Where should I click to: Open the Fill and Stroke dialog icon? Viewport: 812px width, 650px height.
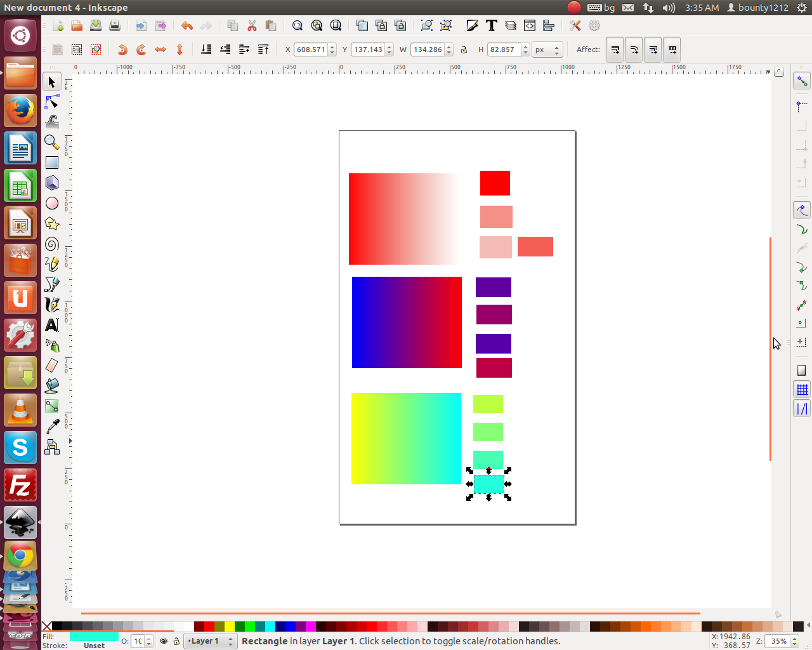(x=473, y=25)
